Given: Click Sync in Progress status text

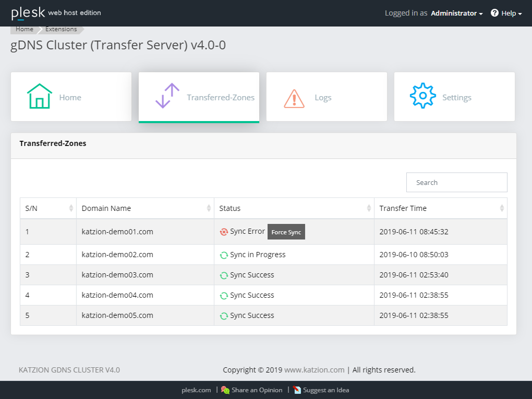Looking at the screenshot, I should point(258,255).
